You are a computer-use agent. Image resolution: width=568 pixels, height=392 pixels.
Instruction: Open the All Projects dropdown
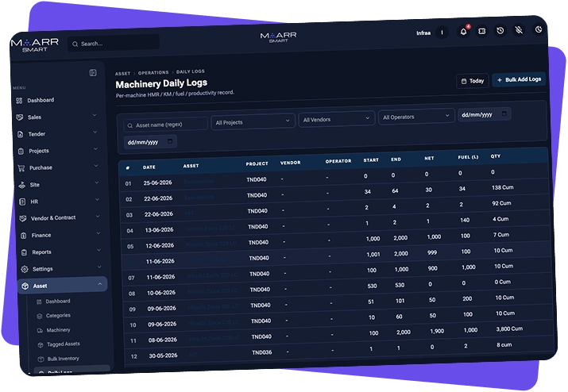click(253, 121)
